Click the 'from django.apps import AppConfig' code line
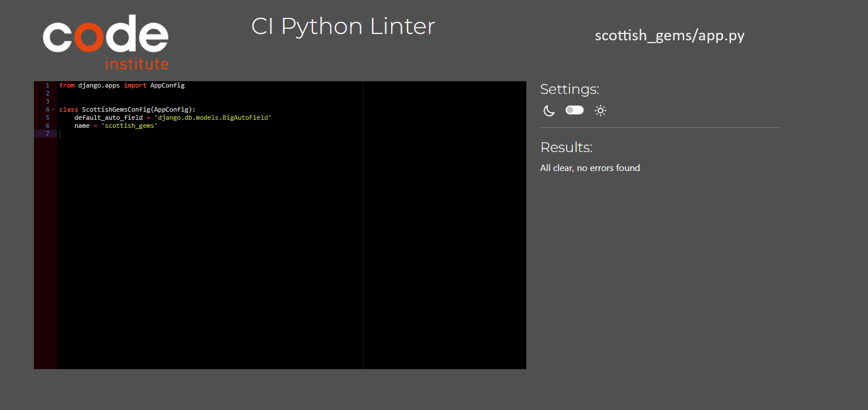The height and width of the screenshot is (410, 868). pos(122,85)
